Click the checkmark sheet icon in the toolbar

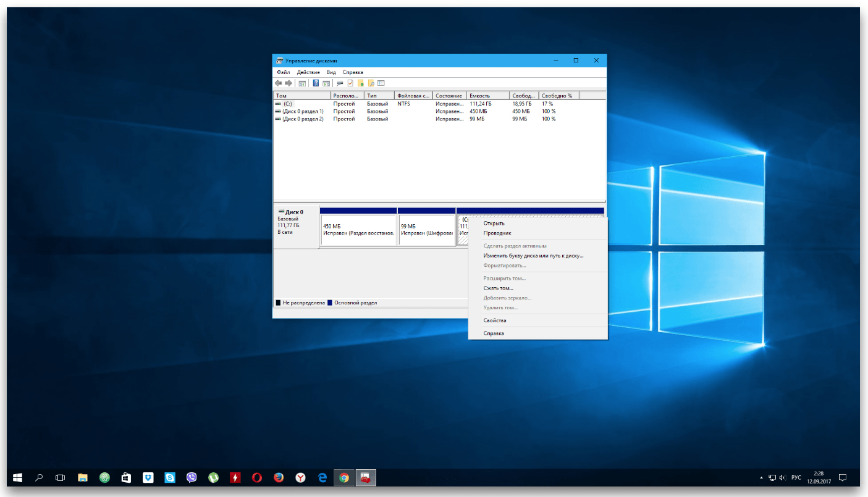[x=350, y=83]
